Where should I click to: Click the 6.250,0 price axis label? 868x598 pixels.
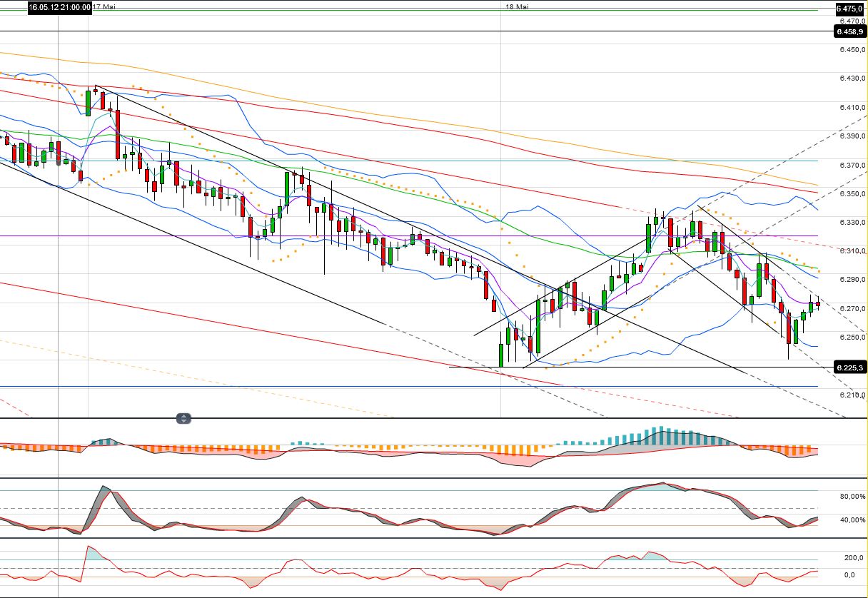(852, 338)
